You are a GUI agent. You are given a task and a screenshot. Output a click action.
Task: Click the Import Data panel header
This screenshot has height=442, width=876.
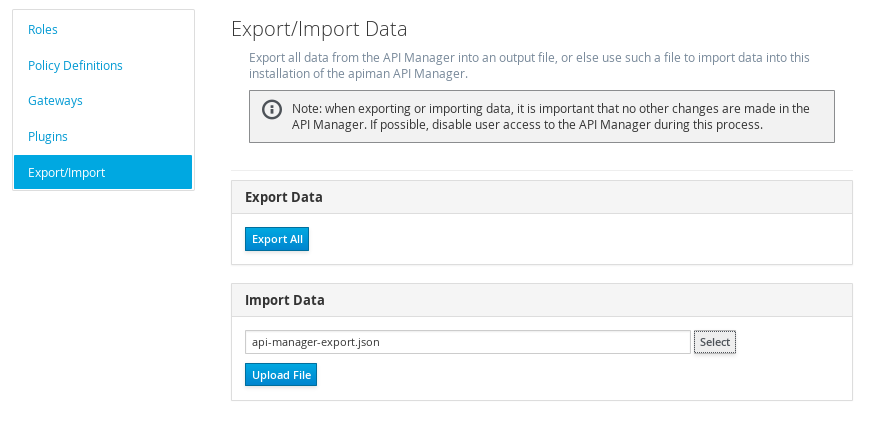[x=542, y=300]
